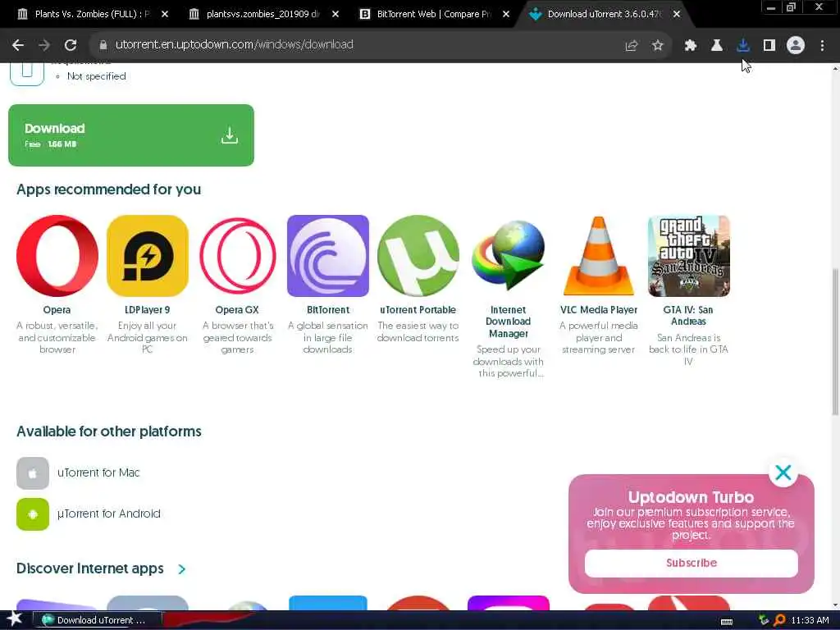Open the VLC Media Player cone icon

(598, 256)
